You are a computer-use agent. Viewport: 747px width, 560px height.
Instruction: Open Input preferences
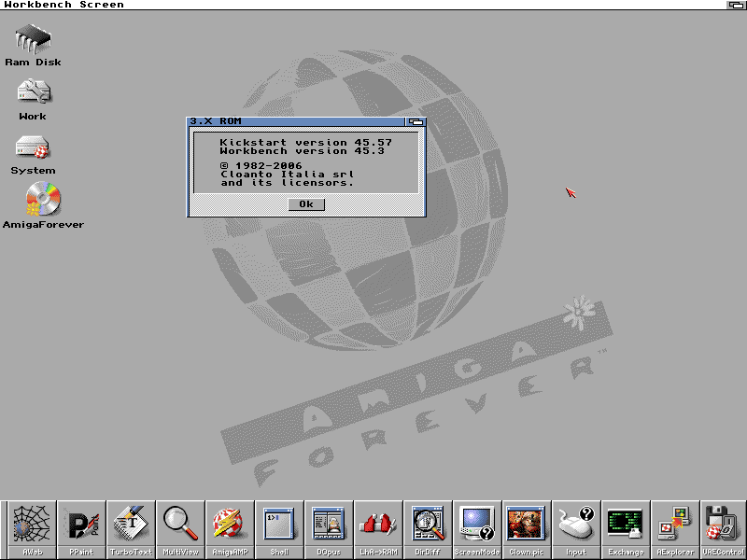pyautogui.click(x=576, y=525)
